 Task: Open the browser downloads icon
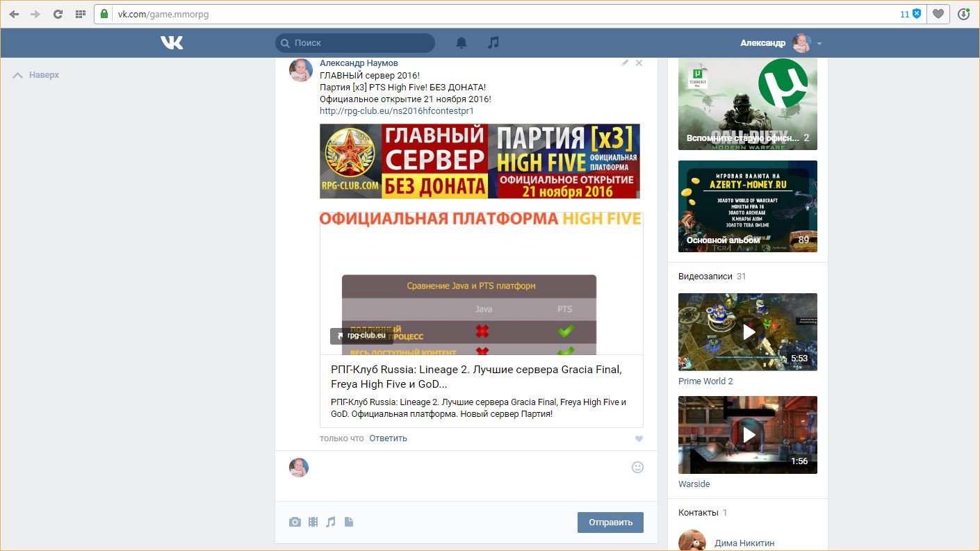[x=964, y=14]
